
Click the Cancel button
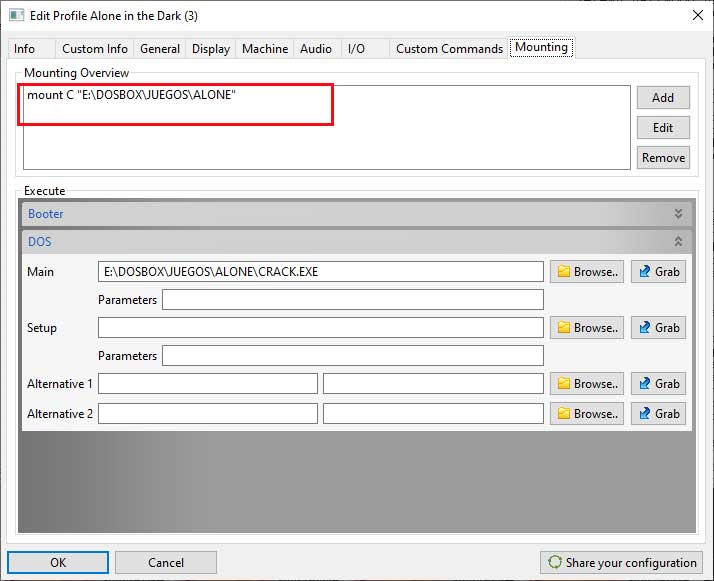pos(166,563)
